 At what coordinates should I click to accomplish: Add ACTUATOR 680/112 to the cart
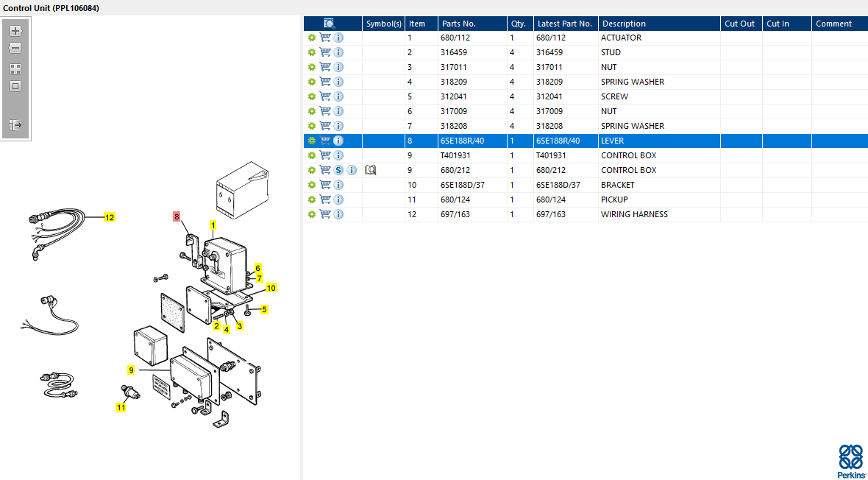pyautogui.click(x=325, y=38)
